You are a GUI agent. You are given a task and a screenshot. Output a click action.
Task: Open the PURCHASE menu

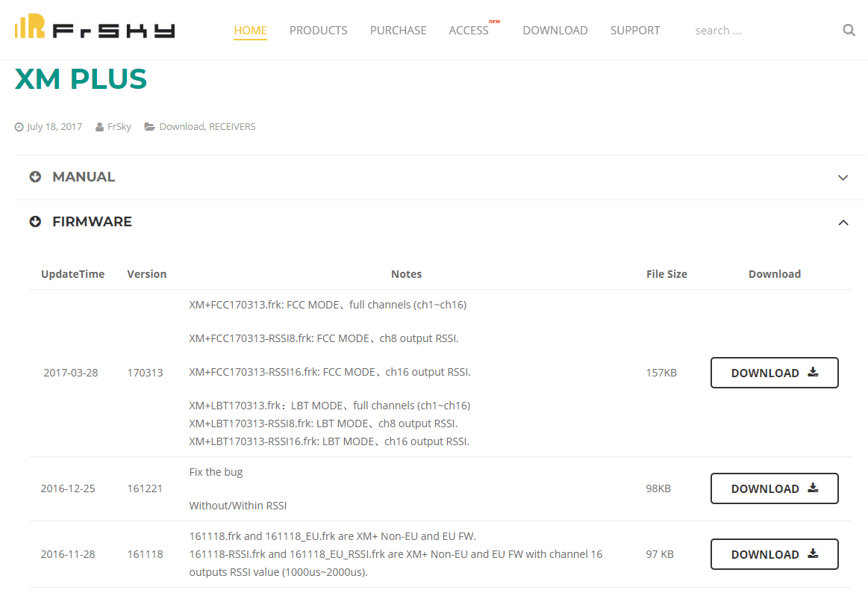[398, 31]
